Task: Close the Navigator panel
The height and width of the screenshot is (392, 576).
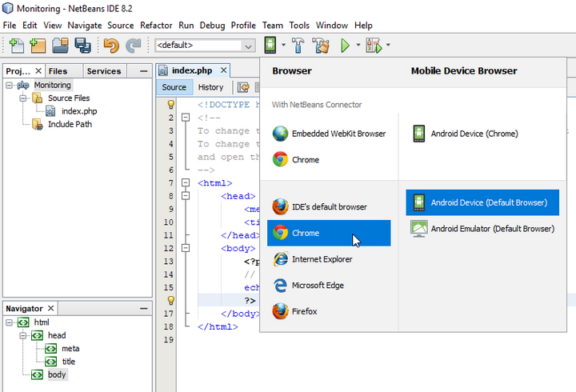Action: tap(50, 308)
